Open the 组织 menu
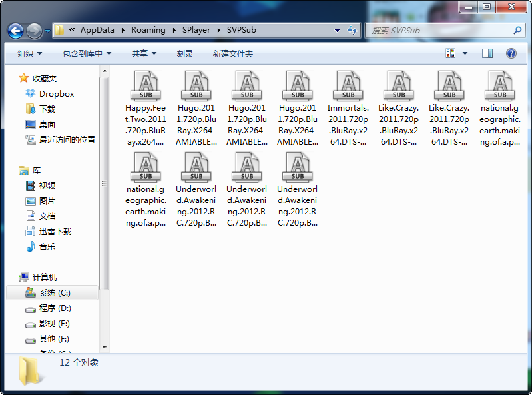 pyautogui.click(x=29, y=53)
